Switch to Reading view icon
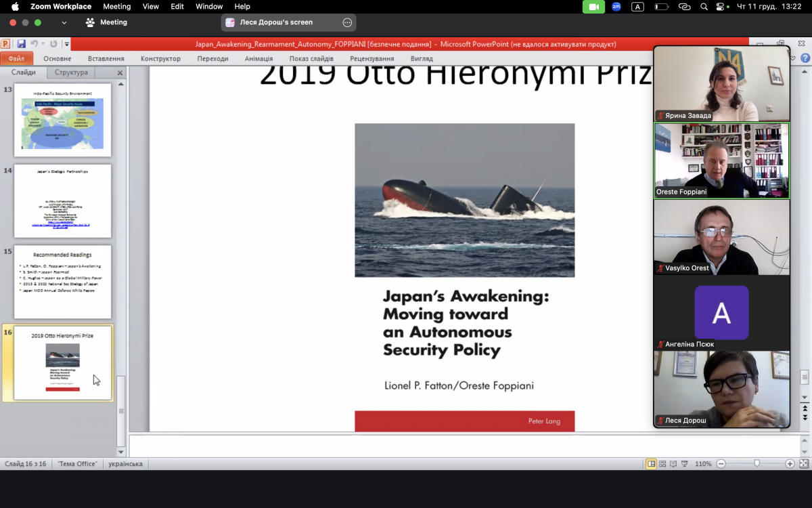The width and height of the screenshot is (812, 508). [x=673, y=464]
